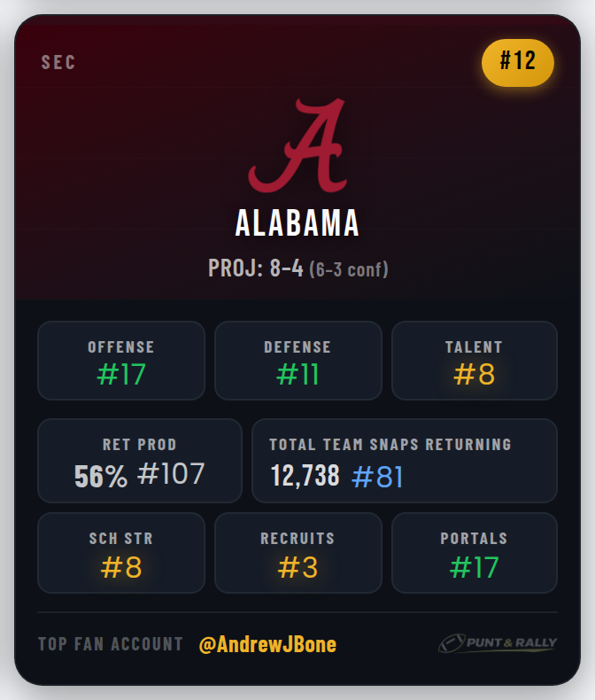Viewport: 595px width, 700px height.
Task: Click the SEC conference label
Action: pos(58,63)
